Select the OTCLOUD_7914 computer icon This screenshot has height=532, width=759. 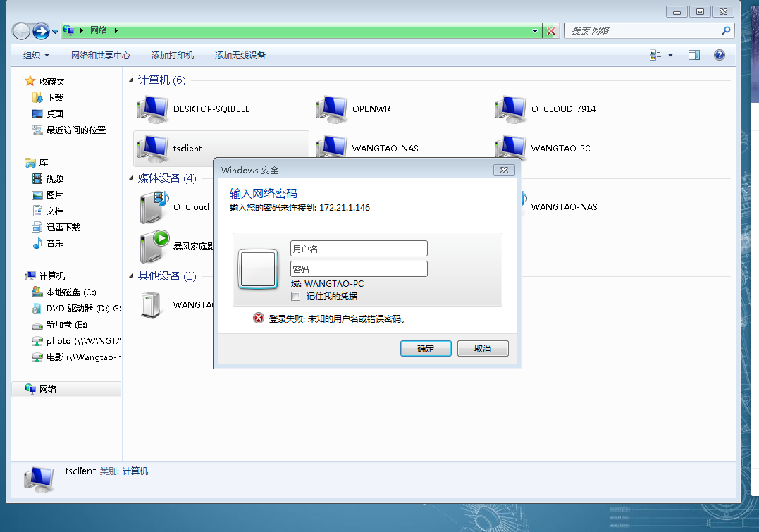(510, 109)
